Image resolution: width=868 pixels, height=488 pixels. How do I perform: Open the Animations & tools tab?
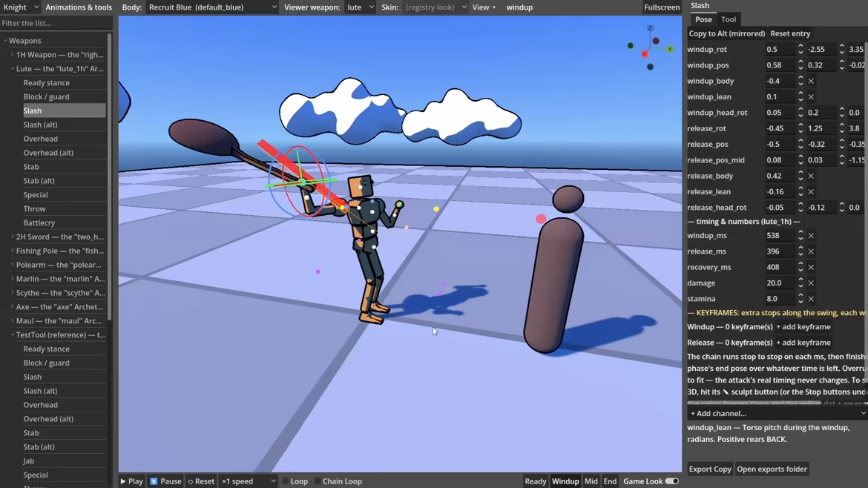tap(79, 7)
